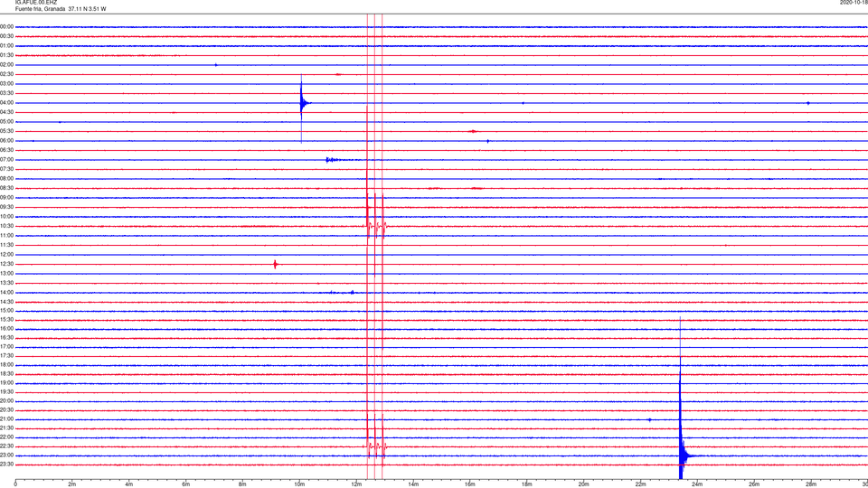Select the 07:00 time row label
The height and width of the screenshot is (488, 868).
click(6, 159)
